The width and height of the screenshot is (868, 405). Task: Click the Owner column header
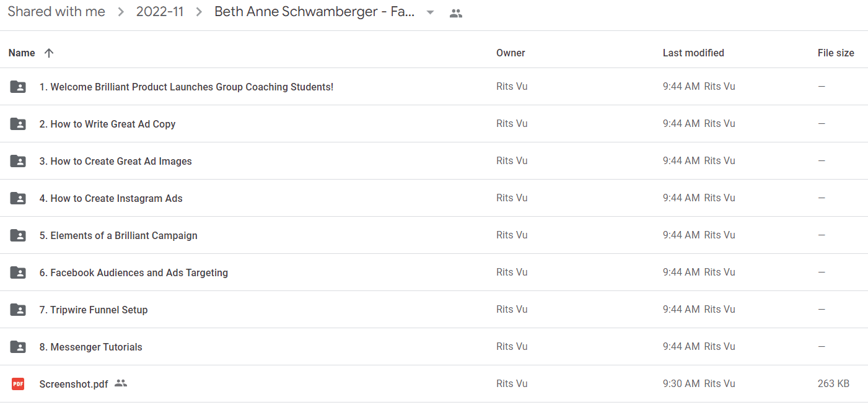[511, 53]
